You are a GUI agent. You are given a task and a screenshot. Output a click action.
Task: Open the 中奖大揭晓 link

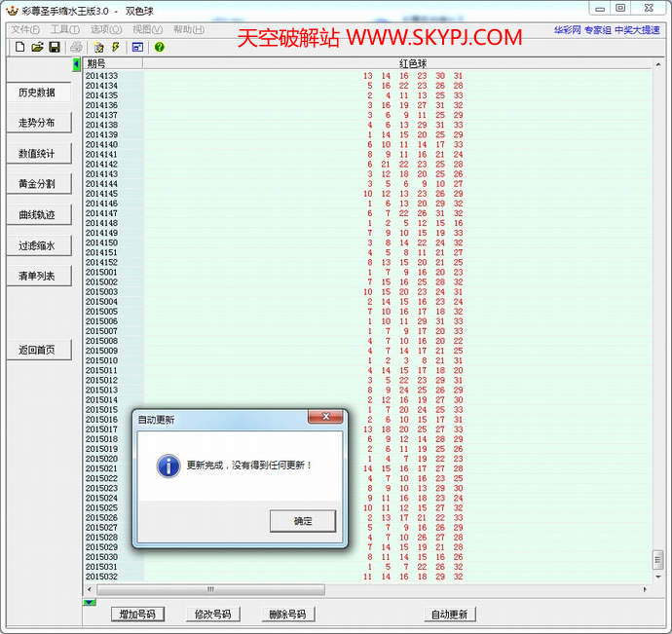point(638,30)
